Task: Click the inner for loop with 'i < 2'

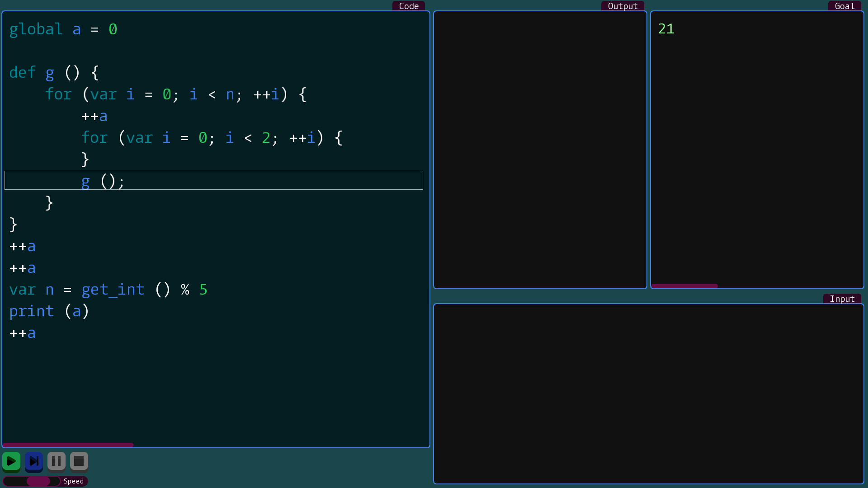Action: click(x=212, y=138)
